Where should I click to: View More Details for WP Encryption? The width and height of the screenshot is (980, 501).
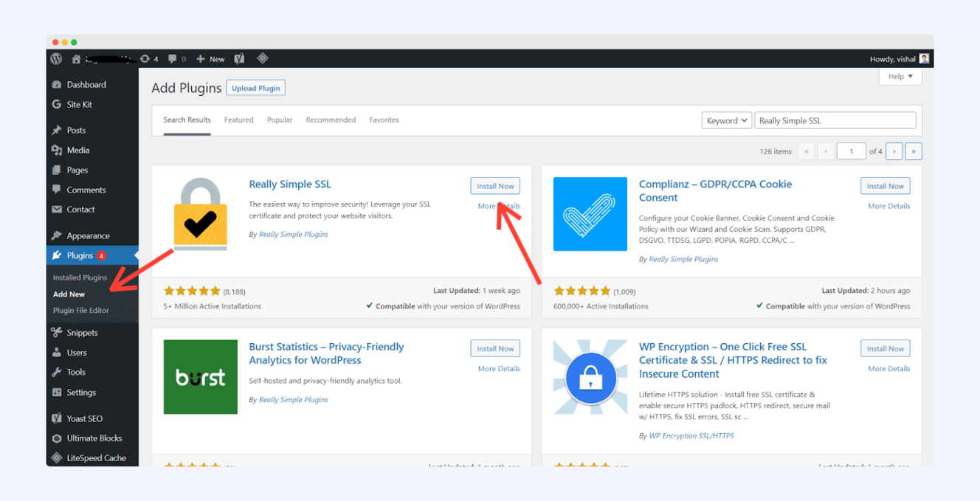[889, 368]
